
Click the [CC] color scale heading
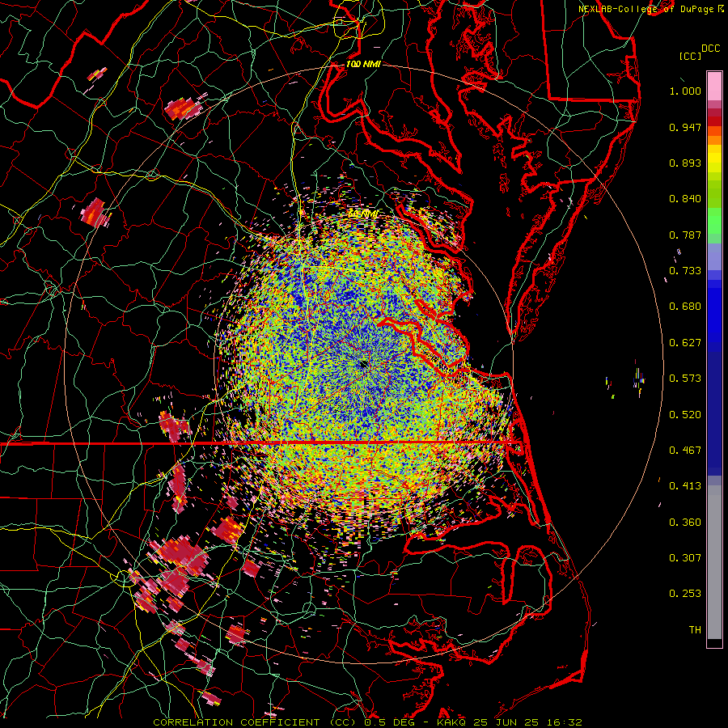point(690,57)
